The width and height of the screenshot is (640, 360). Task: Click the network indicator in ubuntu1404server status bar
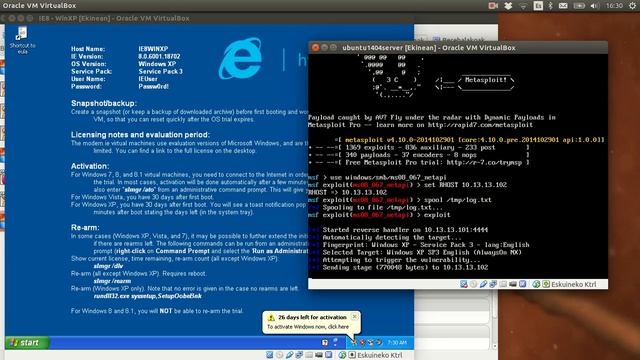pyautogui.click(x=493, y=284)
